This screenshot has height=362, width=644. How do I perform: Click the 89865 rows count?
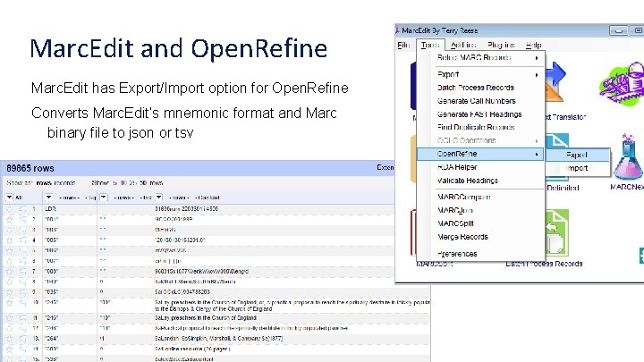[30, 168]
